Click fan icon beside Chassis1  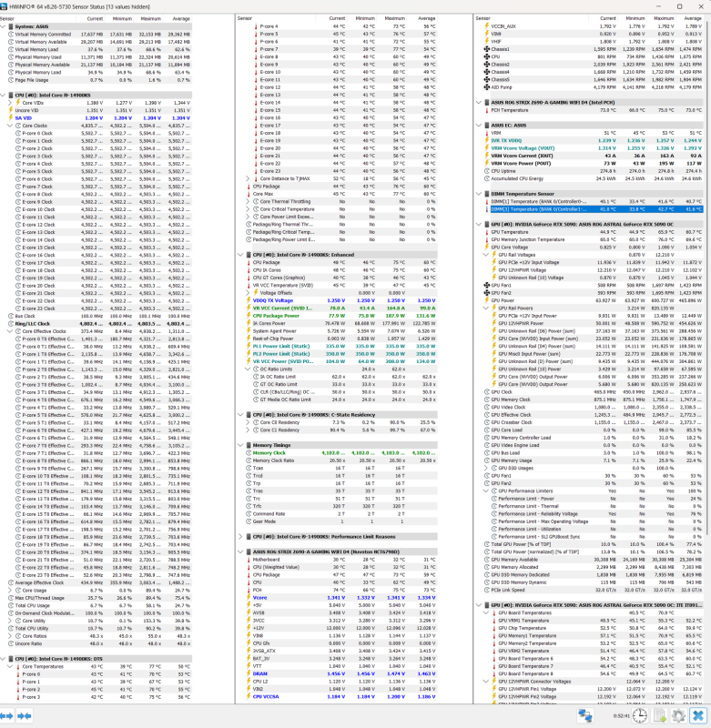click(x=487, y=49)
